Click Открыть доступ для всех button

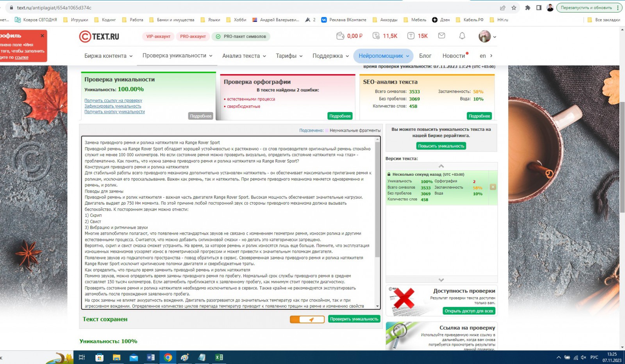click(x=469, y=311)
